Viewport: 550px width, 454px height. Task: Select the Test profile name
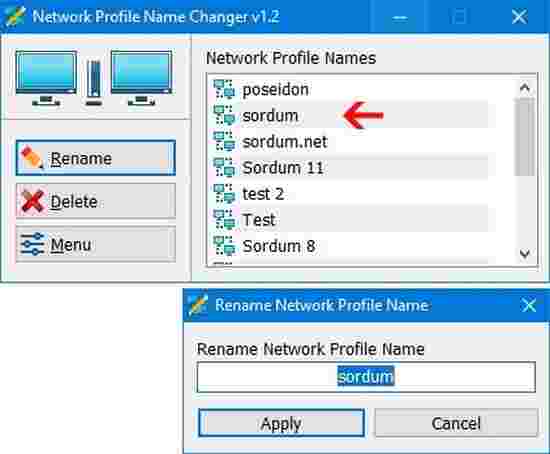[259, 220]
